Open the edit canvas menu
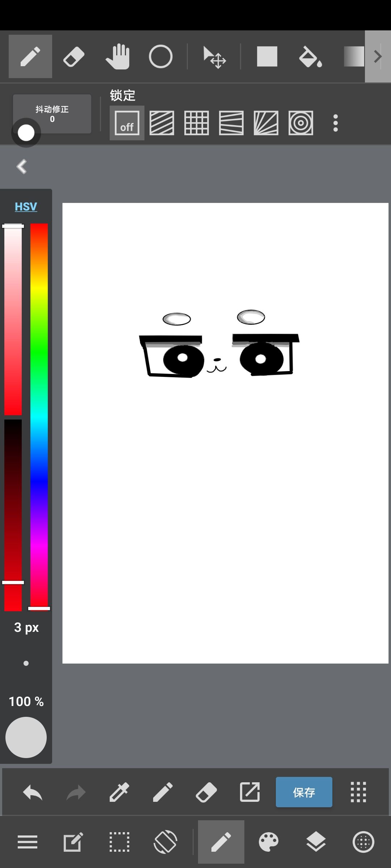Image resolution: width=391 pixels, height=868 pixels. click(73, 842)
